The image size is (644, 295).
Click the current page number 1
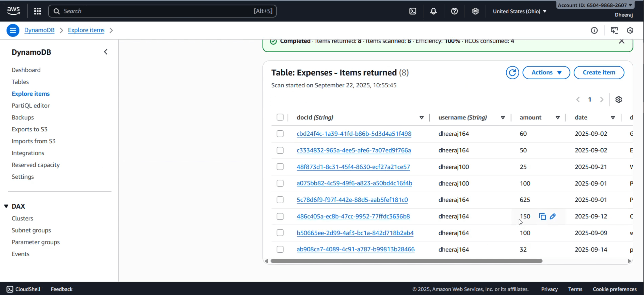point(590,100)
